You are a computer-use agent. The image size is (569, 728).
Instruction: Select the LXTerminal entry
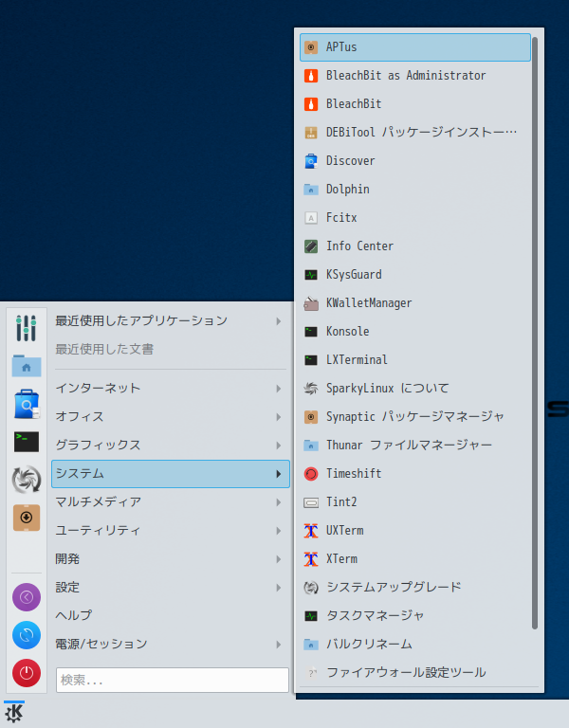(x=415, y=360)
